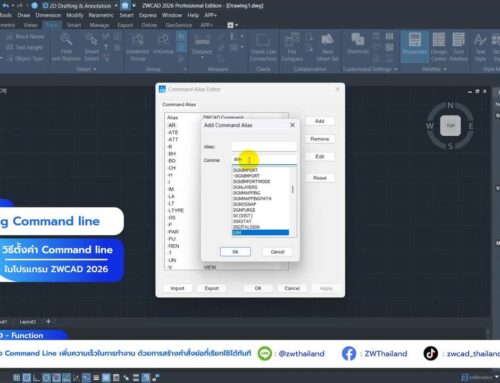
Task: Click the S compass direction on the view cube
Action: pyautogui.click(x=450, y=146)
